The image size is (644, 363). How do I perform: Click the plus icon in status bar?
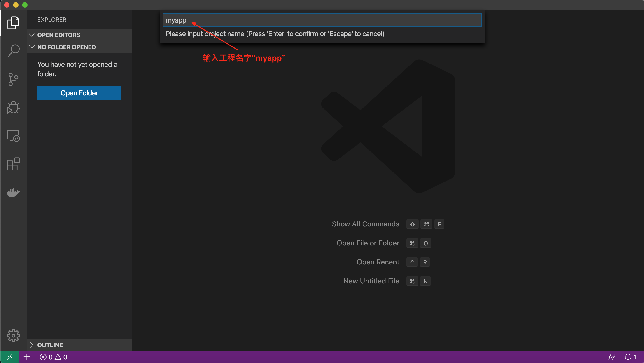coord(27,357)
